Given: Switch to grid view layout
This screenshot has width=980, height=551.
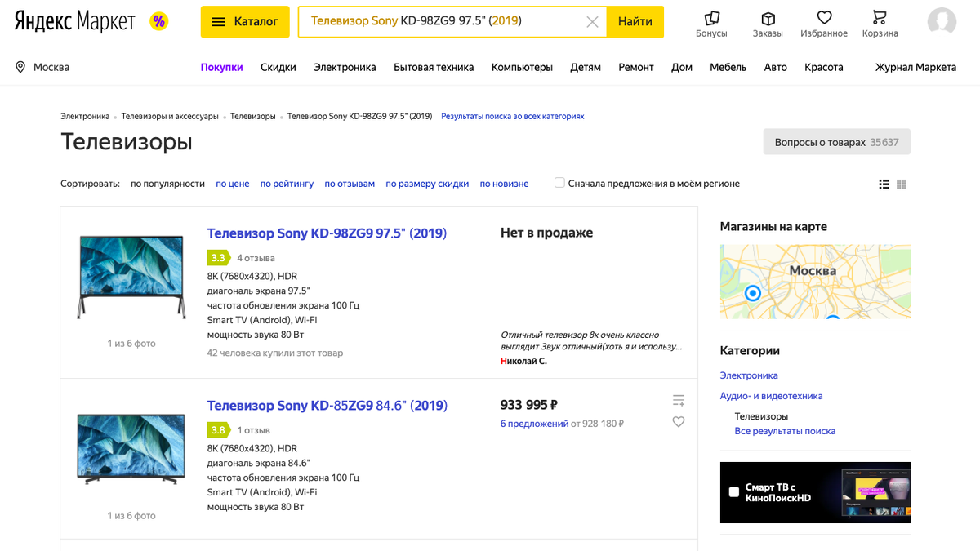Looking at the screenshot, I should pyautogui.click(x=902, y=184).
